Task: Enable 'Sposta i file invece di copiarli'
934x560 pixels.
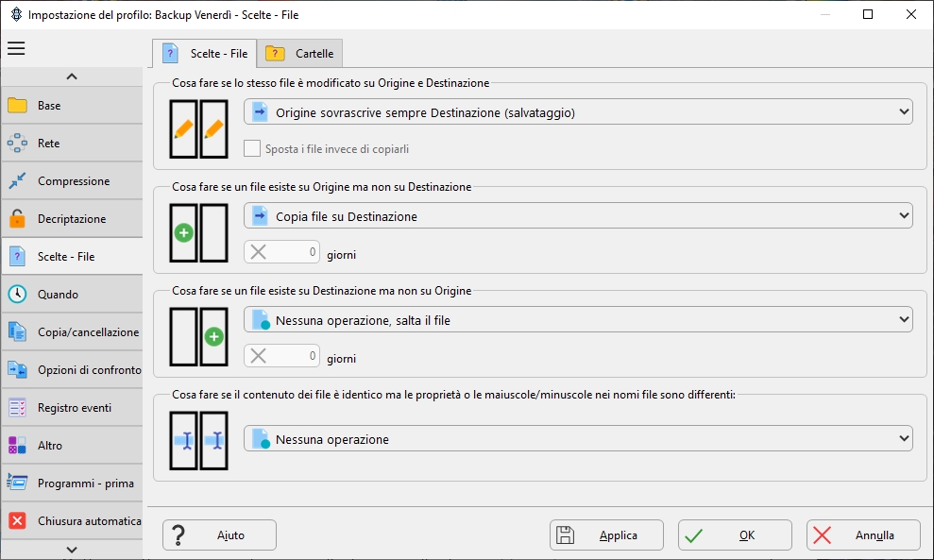Action: [252, 148]
